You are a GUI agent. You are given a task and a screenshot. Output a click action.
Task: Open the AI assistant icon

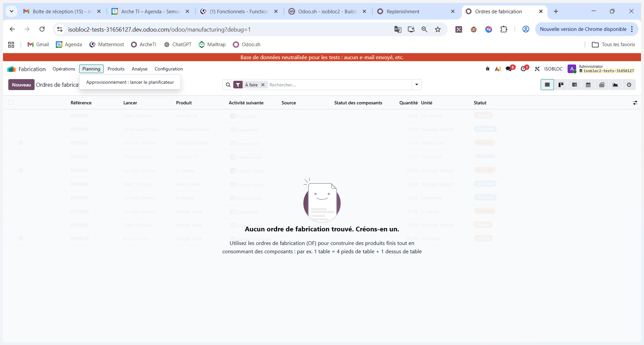point(498,69)
